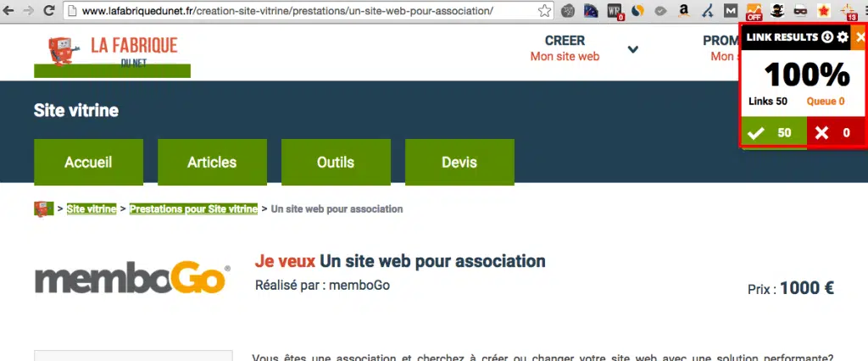Bookmark this page with the star icon
The width and height of the screenshot is (868, 361).
pos(545,10)
